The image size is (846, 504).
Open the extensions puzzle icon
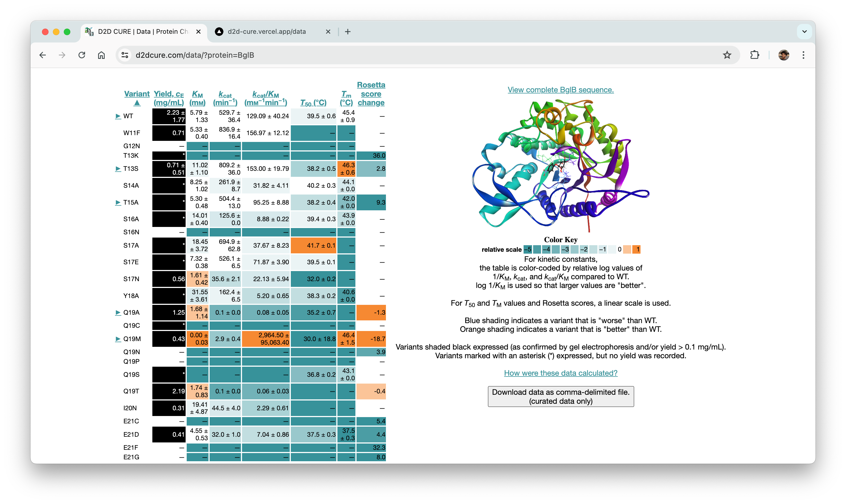(x=754, y=55)
